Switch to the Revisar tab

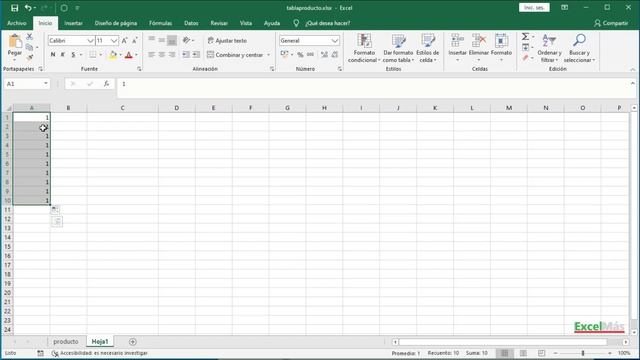pos(219,23)
